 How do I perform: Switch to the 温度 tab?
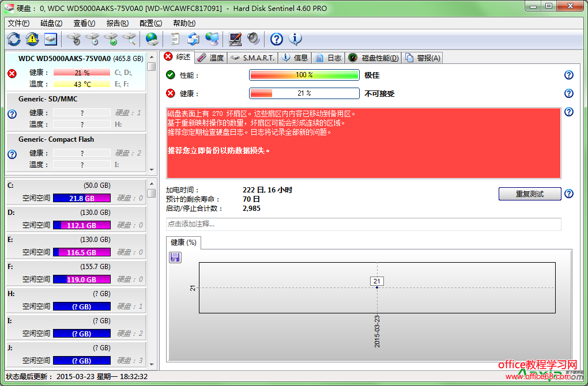pos(211,58)
